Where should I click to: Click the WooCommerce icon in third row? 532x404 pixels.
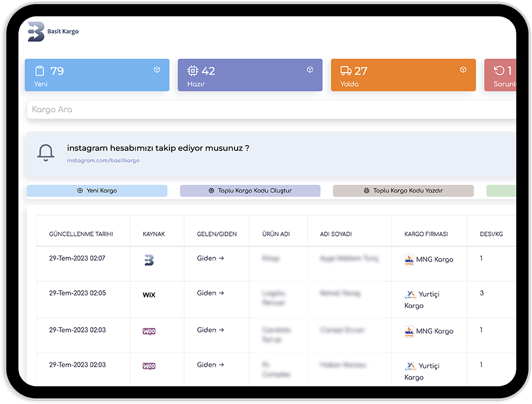coord(149,331)
